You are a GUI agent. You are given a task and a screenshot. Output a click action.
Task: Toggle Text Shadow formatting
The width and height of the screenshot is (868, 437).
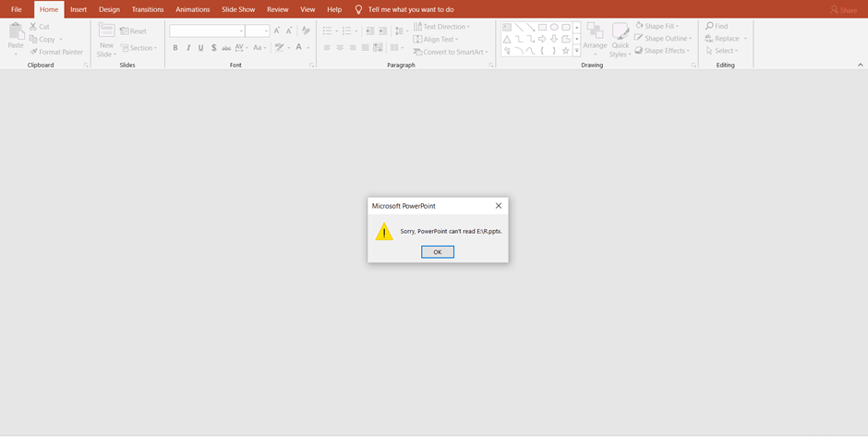[x=213, y=48]
